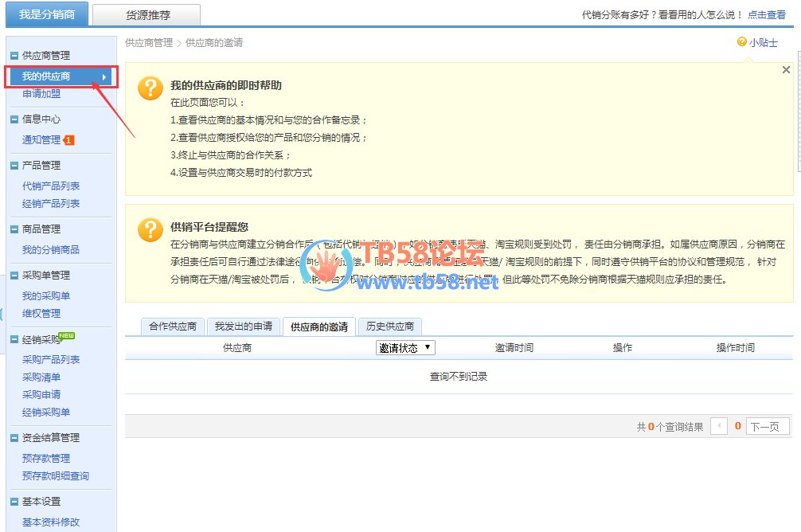
Task: Open the 邀请状态 dropdown filter
Action: pyautogui.click(x=405, y=348)
